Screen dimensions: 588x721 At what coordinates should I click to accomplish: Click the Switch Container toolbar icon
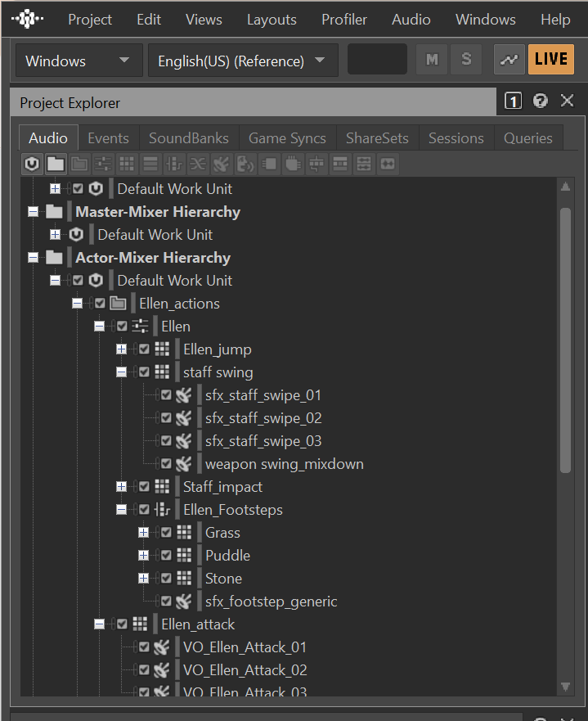tap(174, 164)
